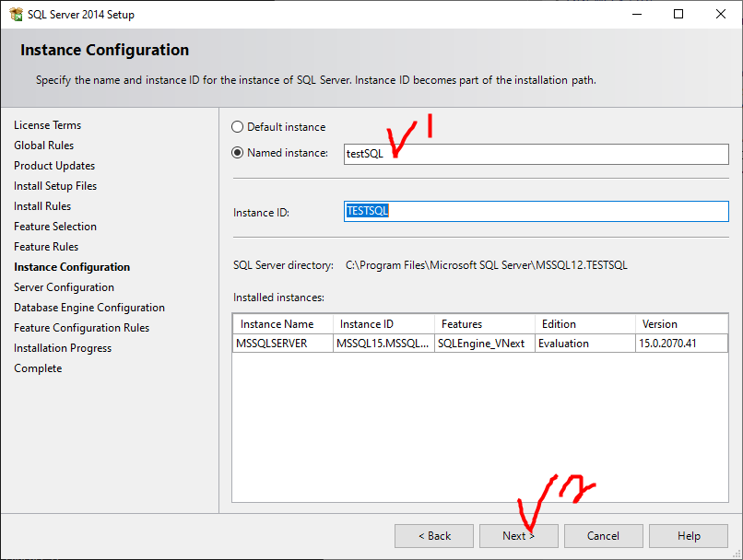Select Installation Progress step in sidebar
Screen dimensions: 743x560
click(63, 348)
